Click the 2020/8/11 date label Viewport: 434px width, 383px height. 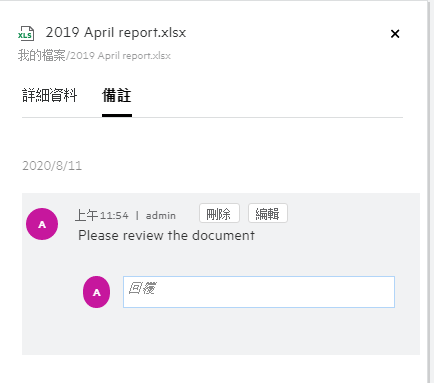click(52, 166)
